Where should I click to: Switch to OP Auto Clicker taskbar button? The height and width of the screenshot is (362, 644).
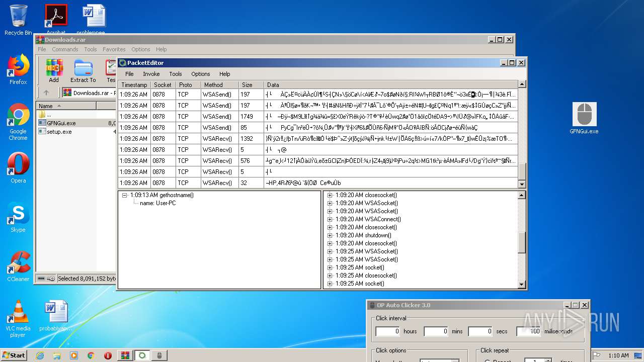pos(159,355)
